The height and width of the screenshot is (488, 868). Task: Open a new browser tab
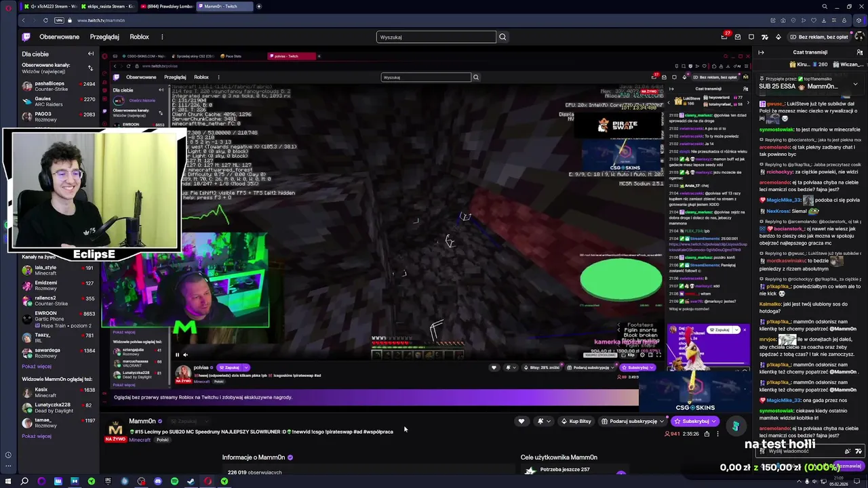pyautogui.click(x=258, y=6)
